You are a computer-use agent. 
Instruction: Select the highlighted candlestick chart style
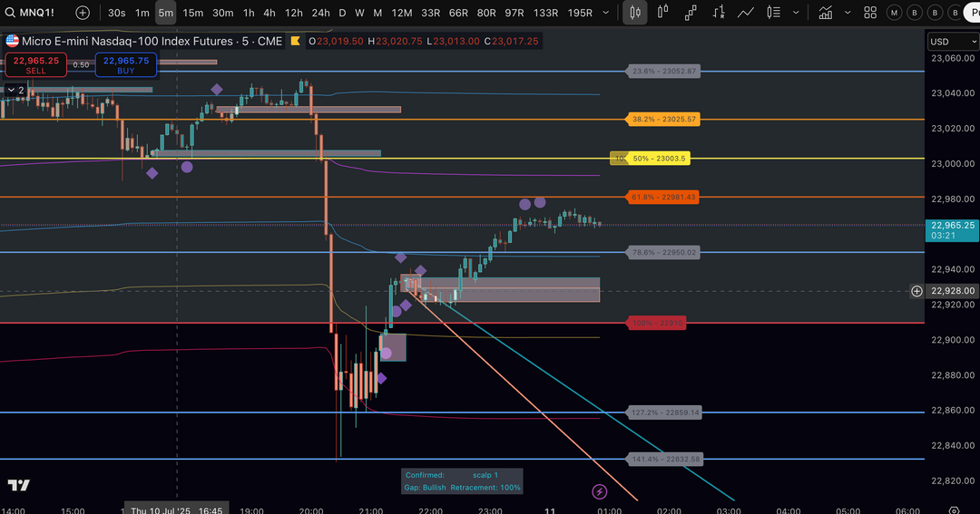click(634, 13)
